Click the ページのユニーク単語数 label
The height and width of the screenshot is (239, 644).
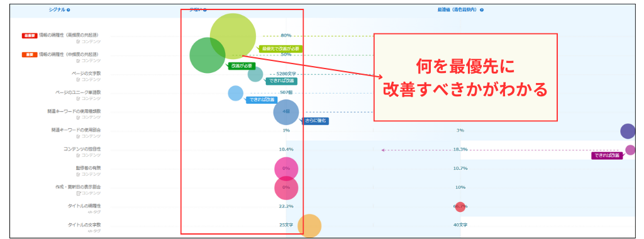[78, 92]
